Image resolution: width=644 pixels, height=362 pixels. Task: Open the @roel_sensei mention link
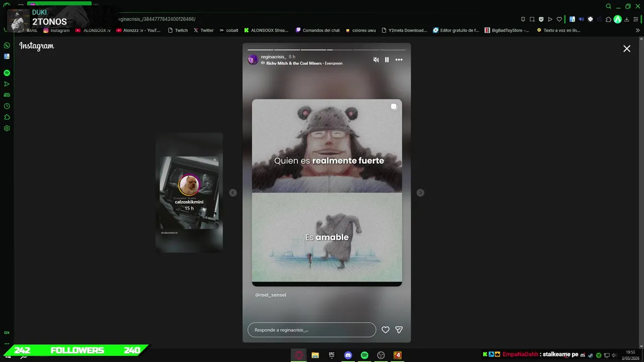click(x=271, y=295)
